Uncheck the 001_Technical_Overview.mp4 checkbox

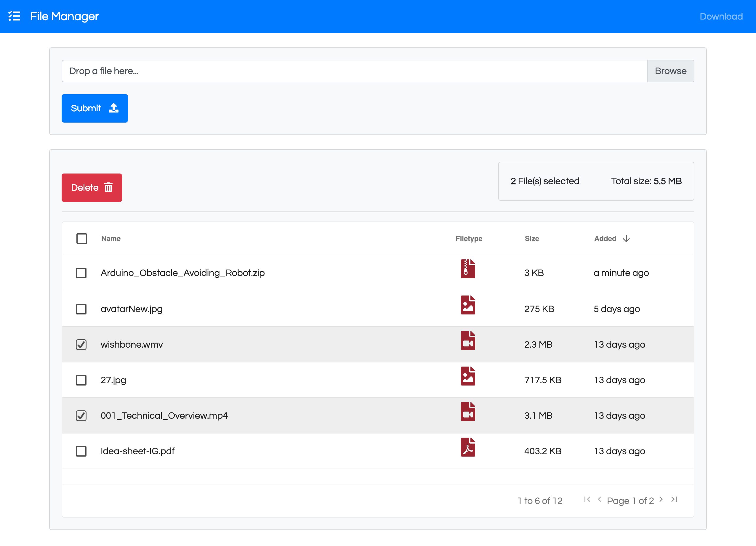coord(81,415)
